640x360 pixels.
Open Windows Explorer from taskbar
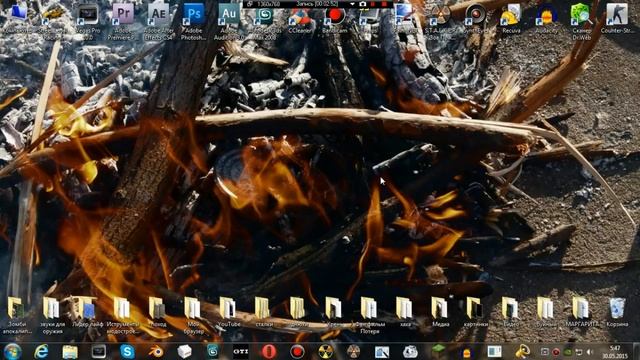[70, 351]
